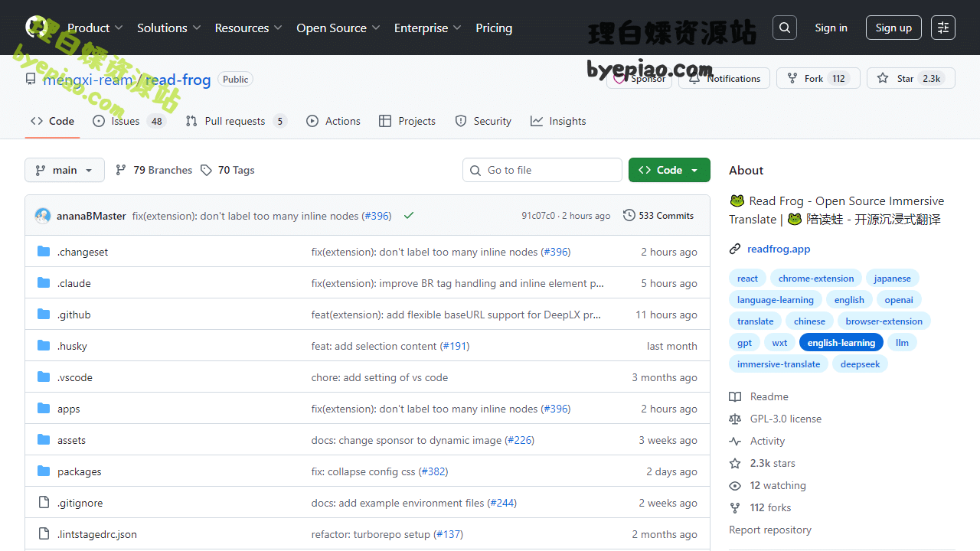The image size is (980, 551).
Task: Select the Code repository tab
Action: pyautogui.click(x=52, y=121)
